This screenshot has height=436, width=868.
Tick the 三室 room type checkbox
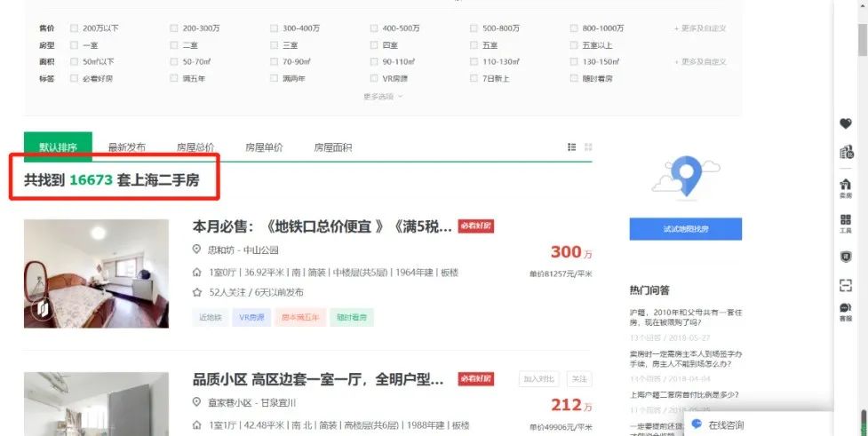[275, 45]
